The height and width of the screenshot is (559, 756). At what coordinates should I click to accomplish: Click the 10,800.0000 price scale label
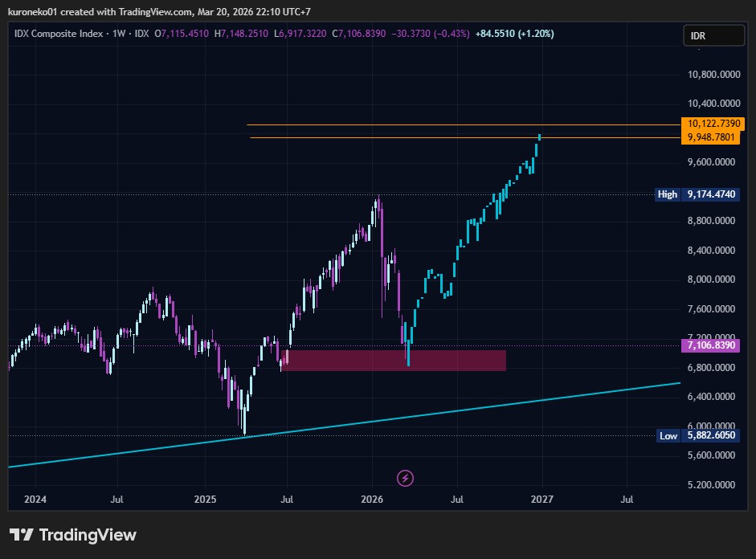tap(713, 75)
